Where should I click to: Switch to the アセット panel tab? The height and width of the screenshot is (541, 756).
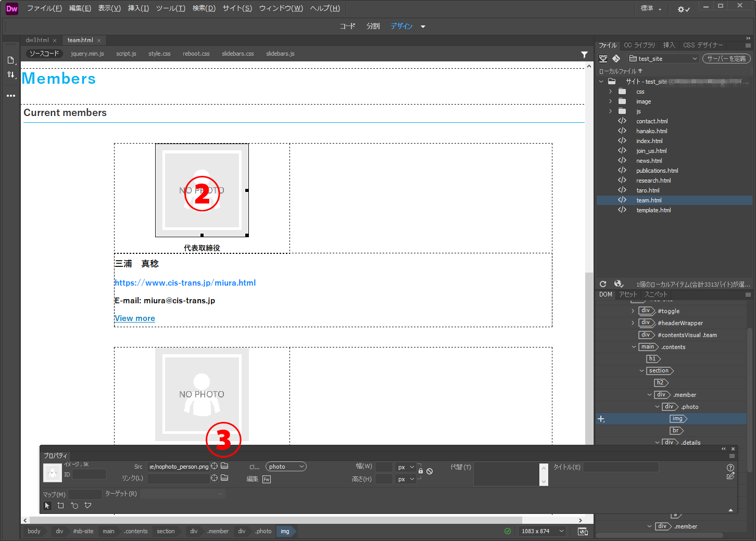pyautogui.click(x=628, y=294)
